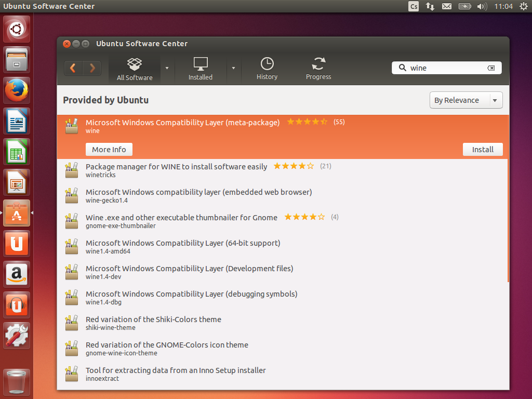532x399 pixels.
Task: Click the results list scrollbar
Action: [508, 218]
